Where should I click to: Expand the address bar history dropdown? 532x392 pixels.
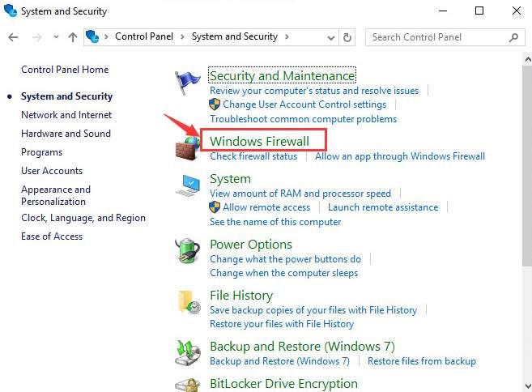[330, 37]
